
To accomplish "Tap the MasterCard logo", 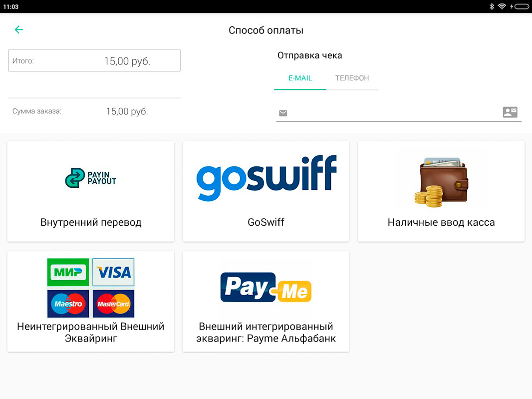I will click(x=113, y=304).
